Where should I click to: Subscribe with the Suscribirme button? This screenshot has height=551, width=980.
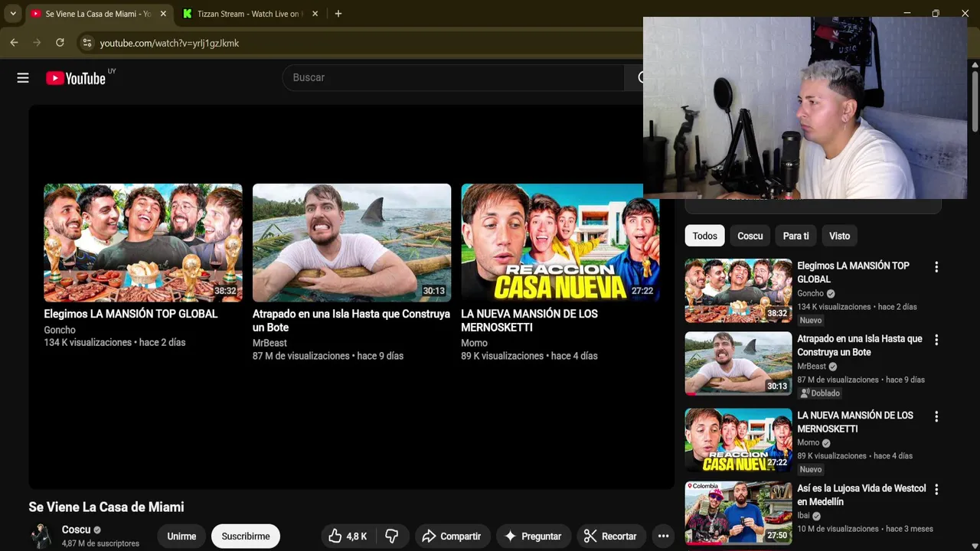[246, 536]
